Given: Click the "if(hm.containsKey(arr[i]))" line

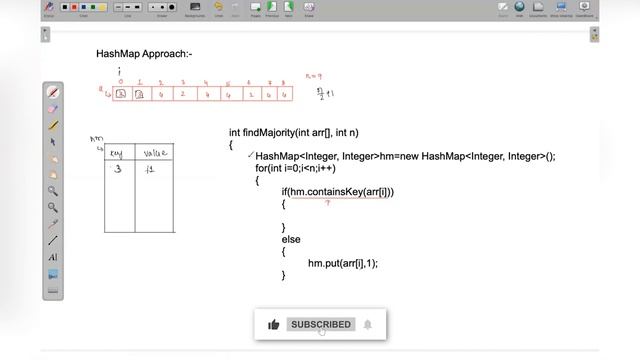Looking at the screenshot, I should (x=338, y=192).
